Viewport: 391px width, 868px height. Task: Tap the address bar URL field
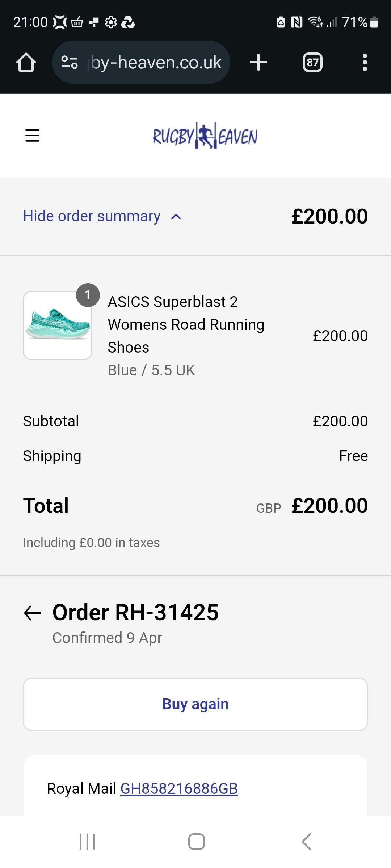156,63
